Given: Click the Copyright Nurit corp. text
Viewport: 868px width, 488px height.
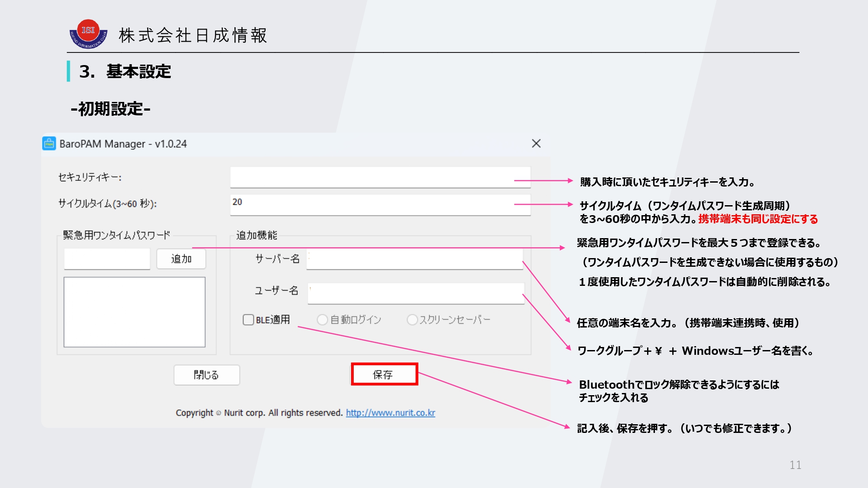Looking at the screenshot, I should 259,413.
